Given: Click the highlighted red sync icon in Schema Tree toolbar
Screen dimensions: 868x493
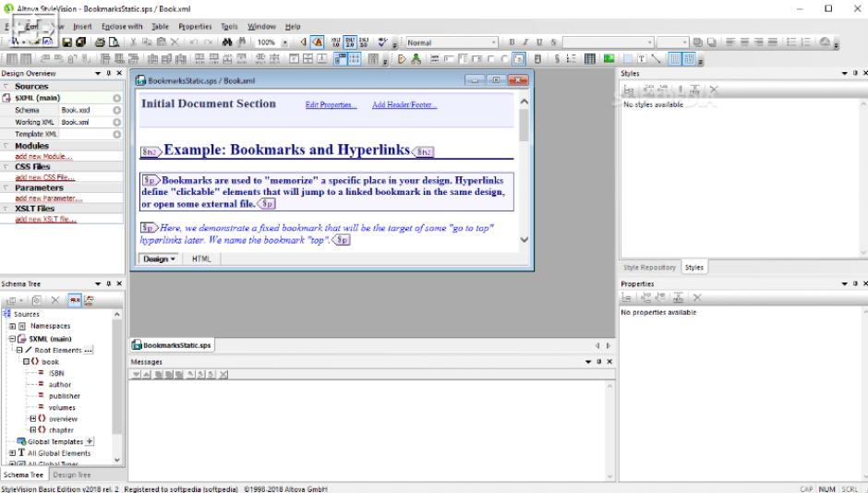Looking at the screenshot, I should (x=75, y=300).
